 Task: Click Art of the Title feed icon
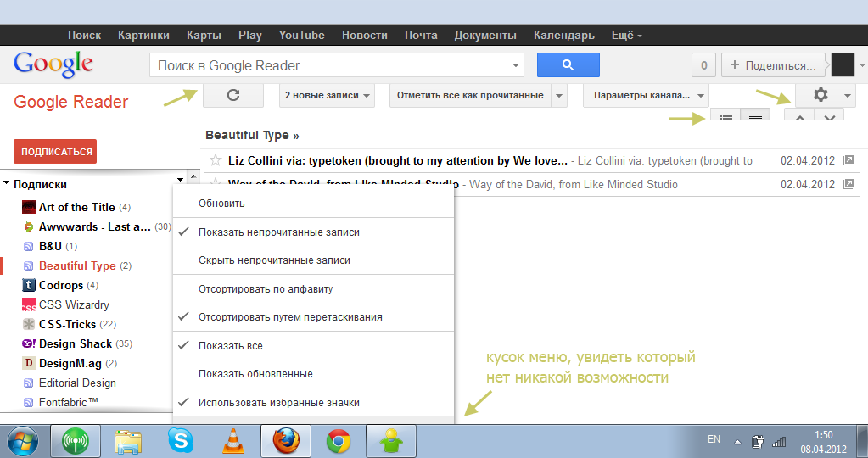[29, 207]
